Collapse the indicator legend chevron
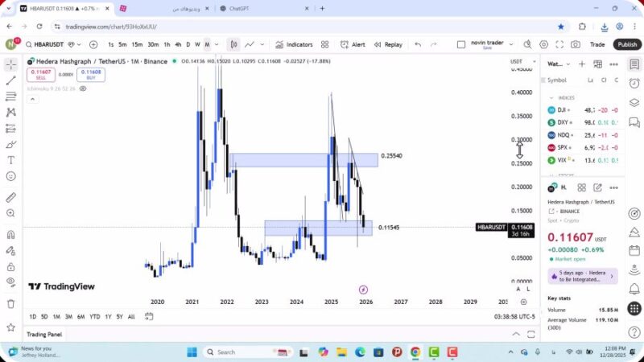 [32, 100]
